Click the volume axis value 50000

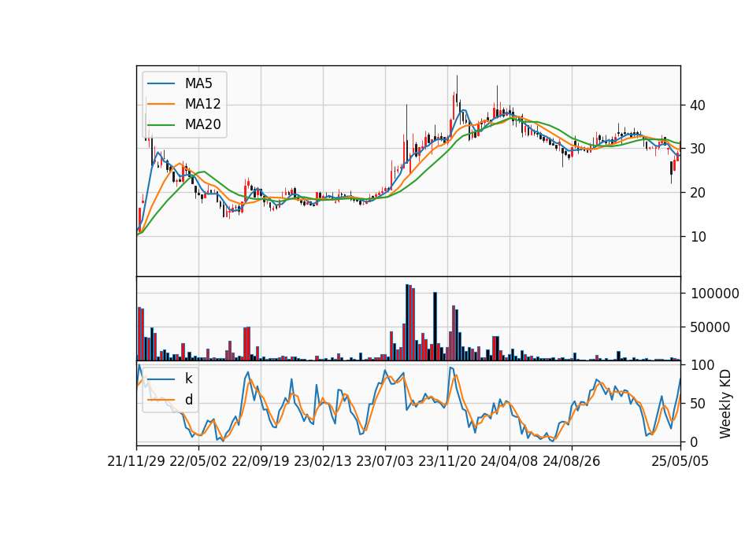(x=710, y=327)
